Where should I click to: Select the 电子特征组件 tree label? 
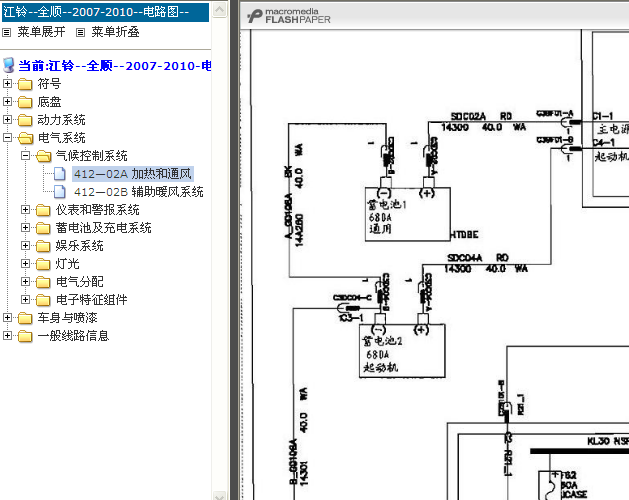coord(91,299)
